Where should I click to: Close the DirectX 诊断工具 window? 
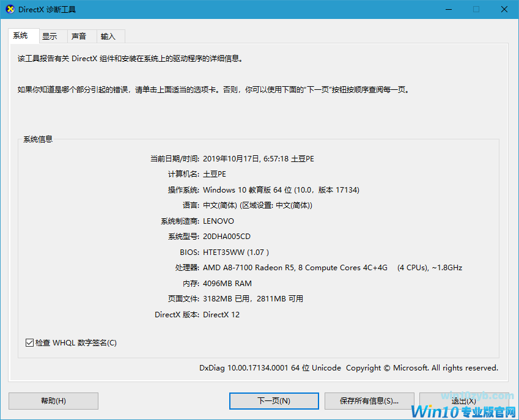click(x=504, y=9)
